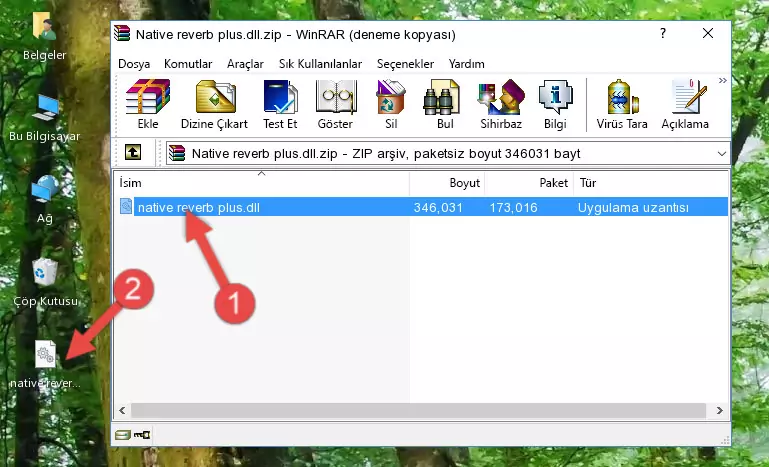This screenshot has width=769, height=467.
Task: Click the WinRAR help question mark button
Action: coord(663,33)
